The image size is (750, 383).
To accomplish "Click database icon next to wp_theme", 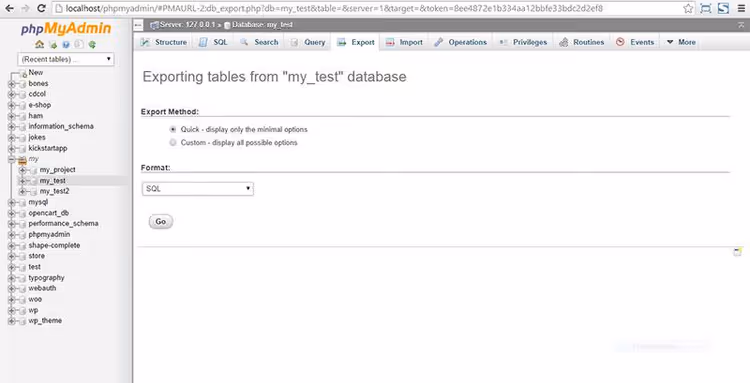I will click(x=22, y=321).
